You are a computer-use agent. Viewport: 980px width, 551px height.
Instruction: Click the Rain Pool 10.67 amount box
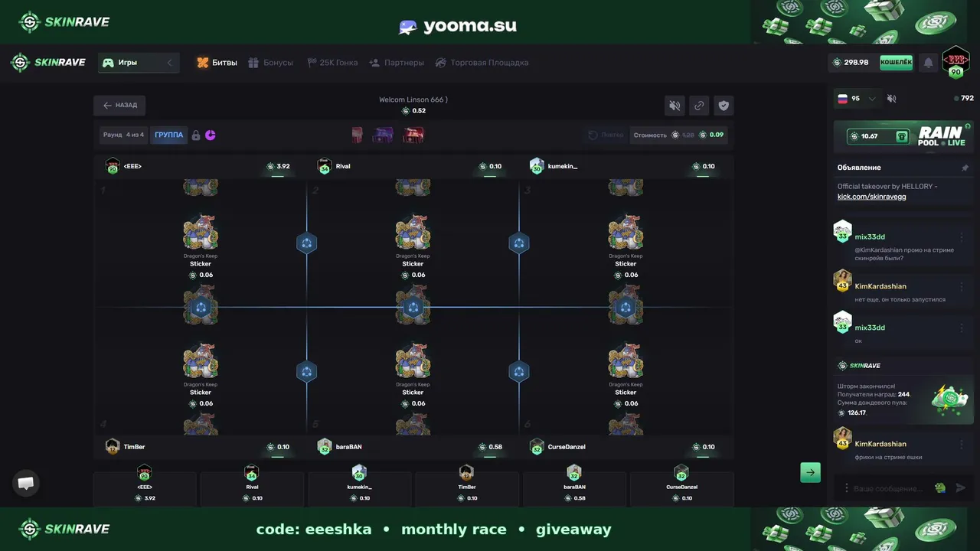click(x=878, y=136)
